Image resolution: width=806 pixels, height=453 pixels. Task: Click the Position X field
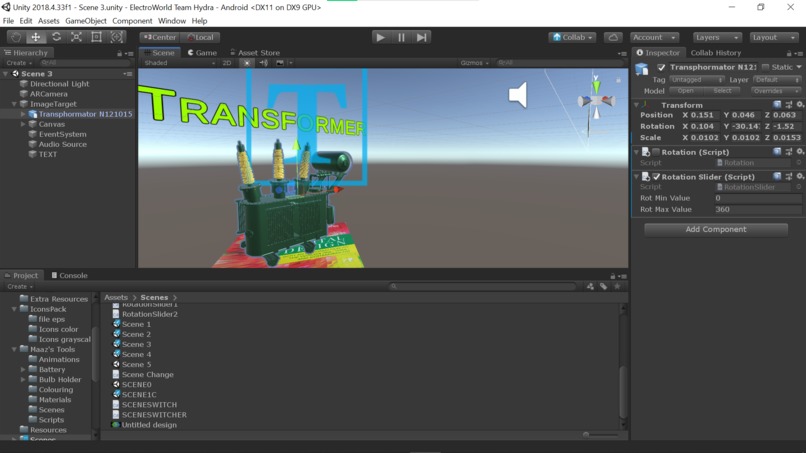(704, 115)
